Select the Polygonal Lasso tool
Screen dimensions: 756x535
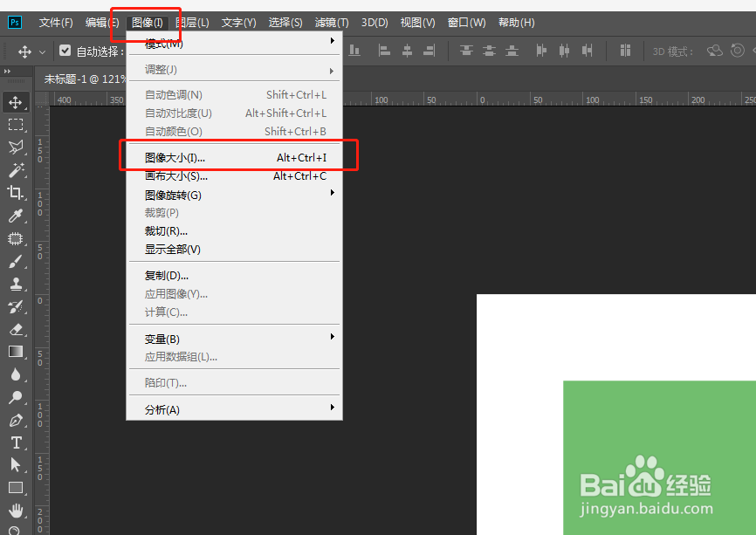16,147
